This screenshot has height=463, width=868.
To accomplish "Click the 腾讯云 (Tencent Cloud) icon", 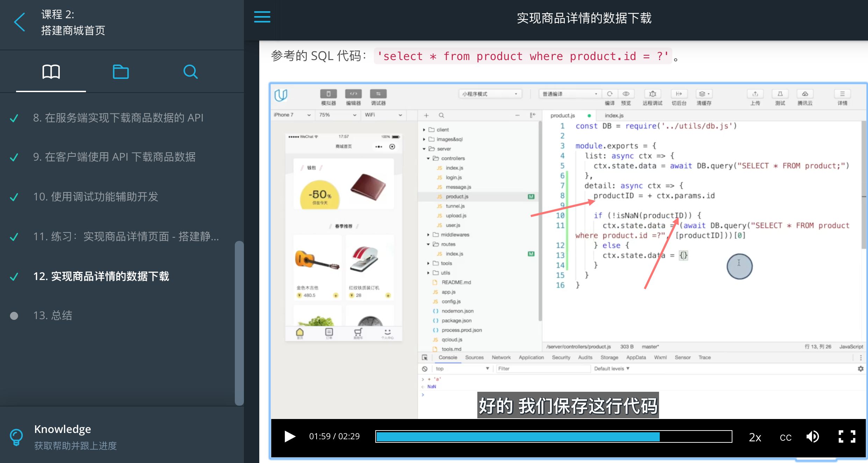I will click(x=805, y=94).
